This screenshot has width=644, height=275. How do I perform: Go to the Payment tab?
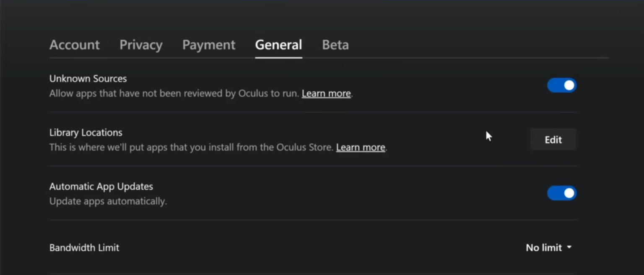(x=209, y=45)
